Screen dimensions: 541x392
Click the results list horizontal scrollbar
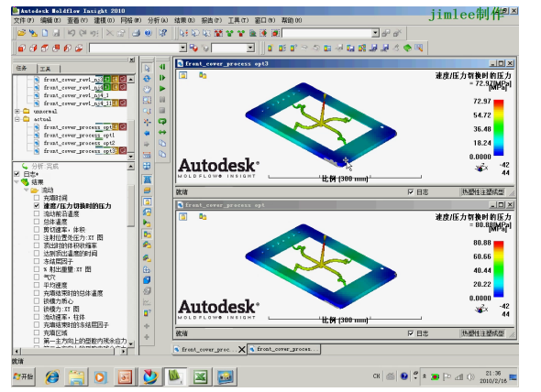tap(70, 352)
